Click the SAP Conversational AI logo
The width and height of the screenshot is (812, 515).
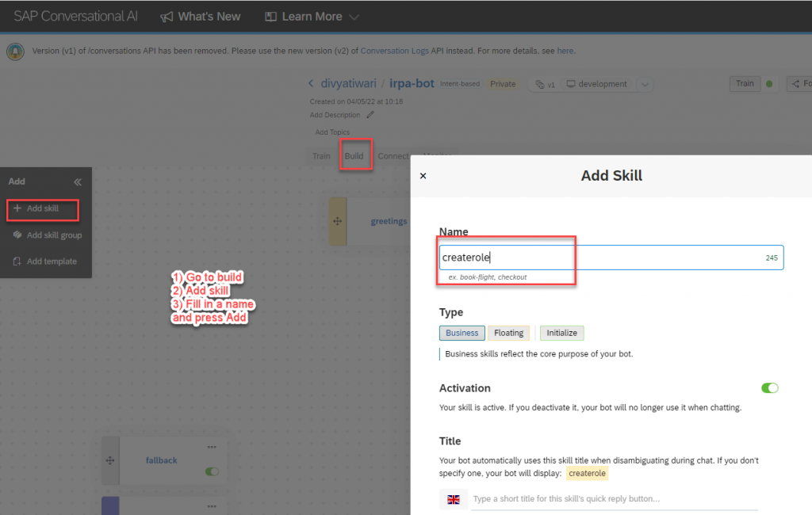[x=75, y=17]
